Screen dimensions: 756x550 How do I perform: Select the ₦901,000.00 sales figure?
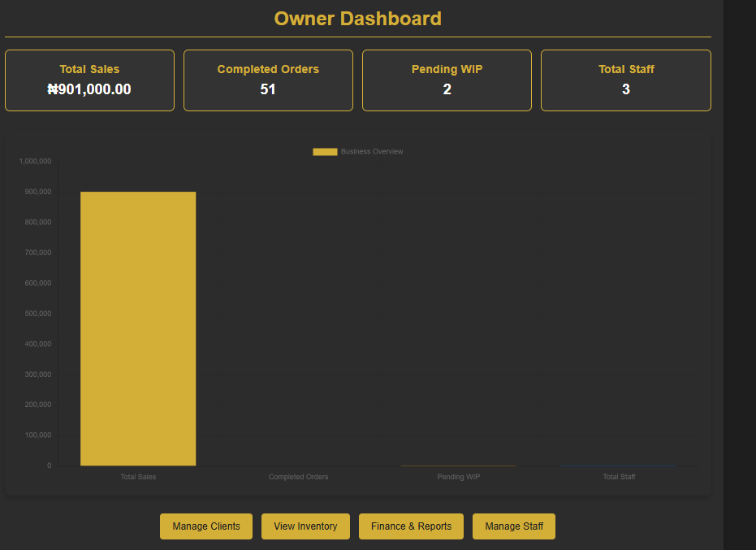[89, 89]
